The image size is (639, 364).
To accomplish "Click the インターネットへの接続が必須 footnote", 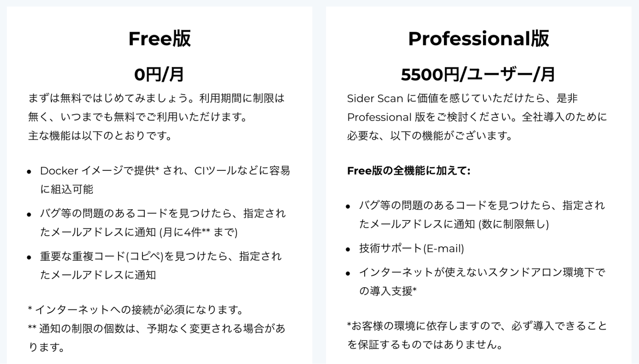I will (x=136, y=309).
